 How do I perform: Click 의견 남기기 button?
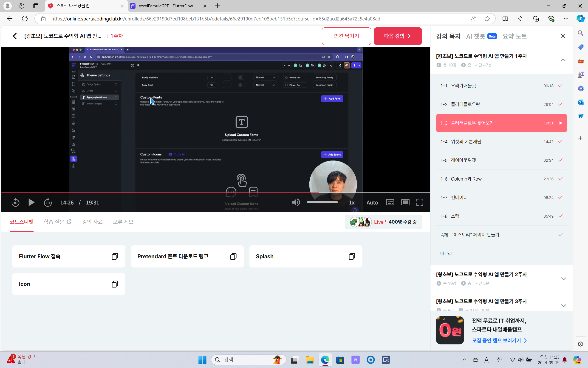click(x=346, y=36)
